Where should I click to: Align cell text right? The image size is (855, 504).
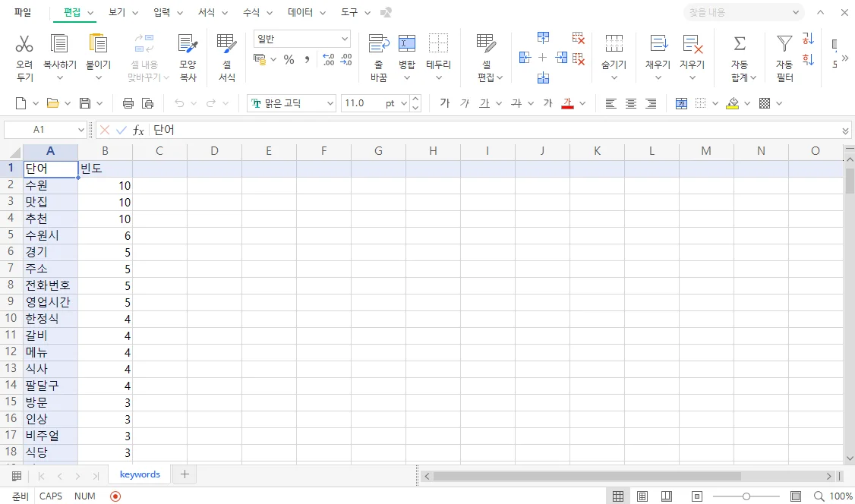(x=651, y=103)
